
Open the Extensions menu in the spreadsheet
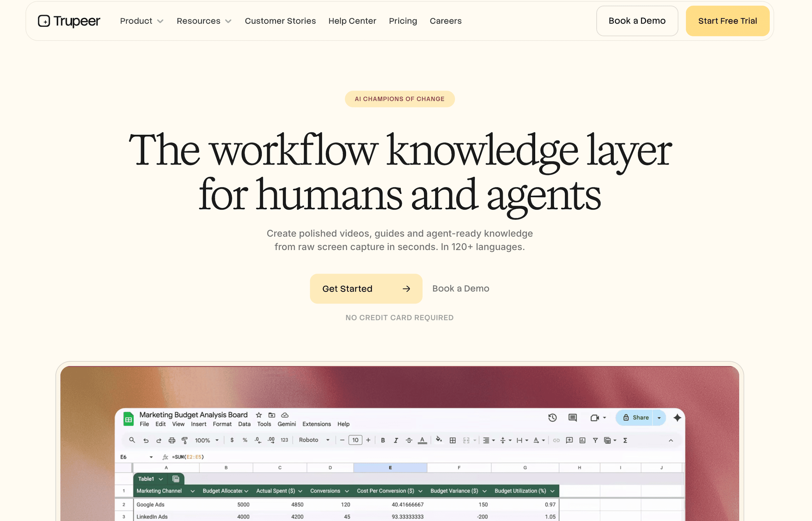[x=317, y=424]
